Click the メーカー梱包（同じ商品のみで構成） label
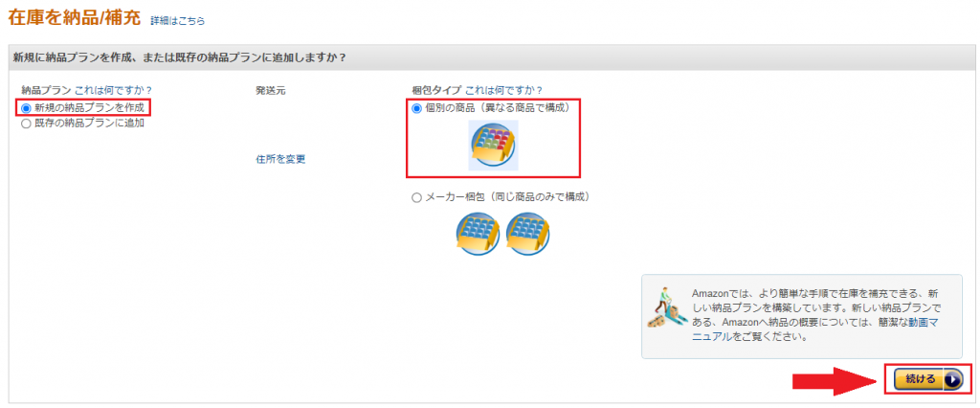The image size is (980, 408). (507, 197)
